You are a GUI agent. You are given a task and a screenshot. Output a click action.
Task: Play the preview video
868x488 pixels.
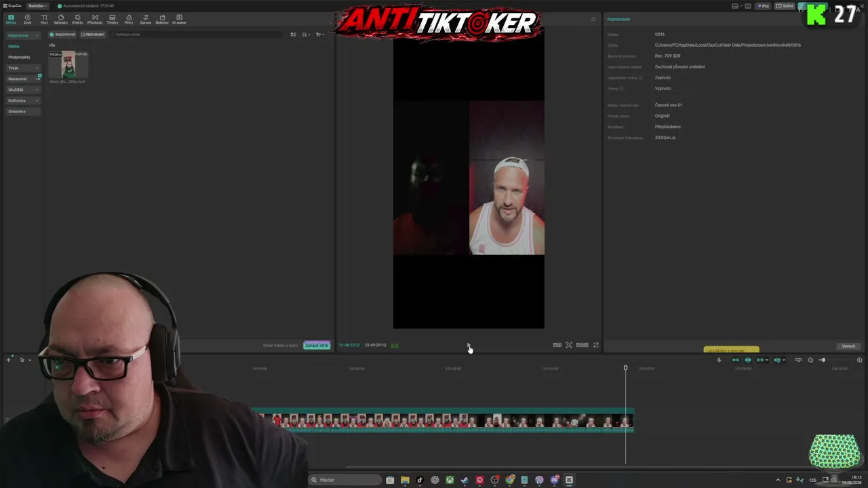pyautogui.click(x=468, y=345)
